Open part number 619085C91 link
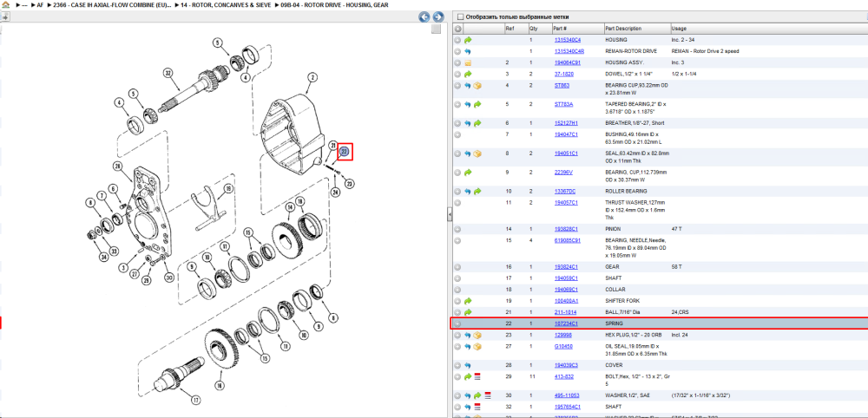 pos(568,240)
